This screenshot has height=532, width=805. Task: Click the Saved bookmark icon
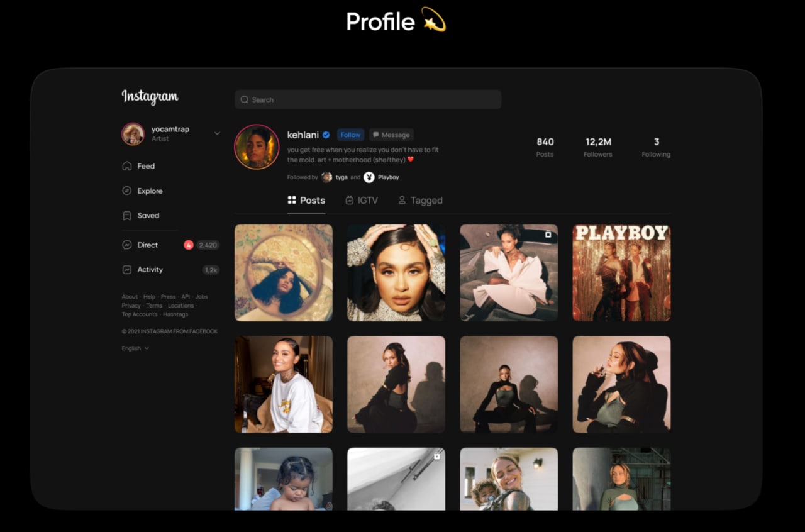(x=126, y=215)
